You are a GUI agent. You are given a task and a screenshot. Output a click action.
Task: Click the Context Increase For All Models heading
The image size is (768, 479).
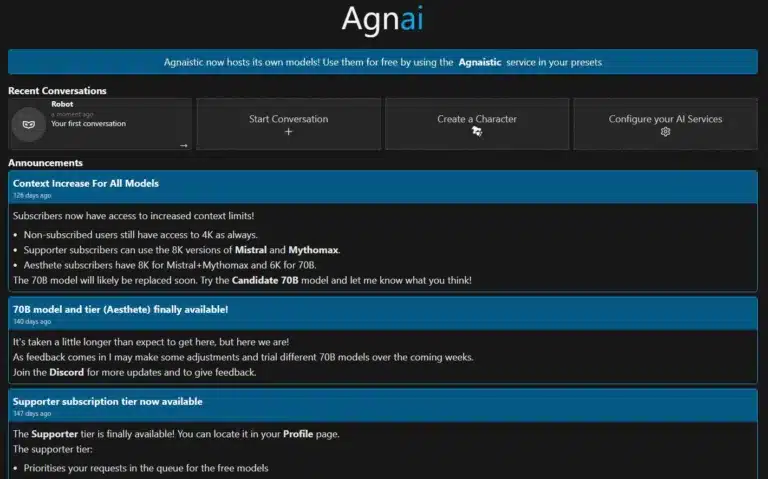click(x=86, y=183)
